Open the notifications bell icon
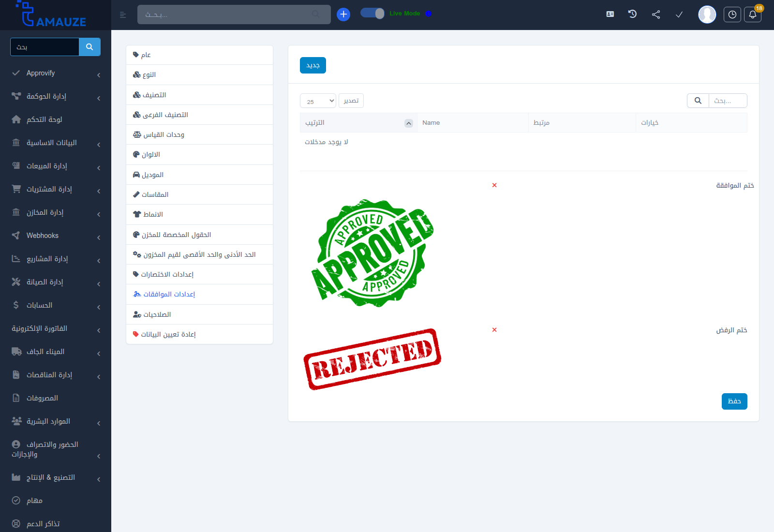This screenshot has width=774, height=532. point(753,15)
